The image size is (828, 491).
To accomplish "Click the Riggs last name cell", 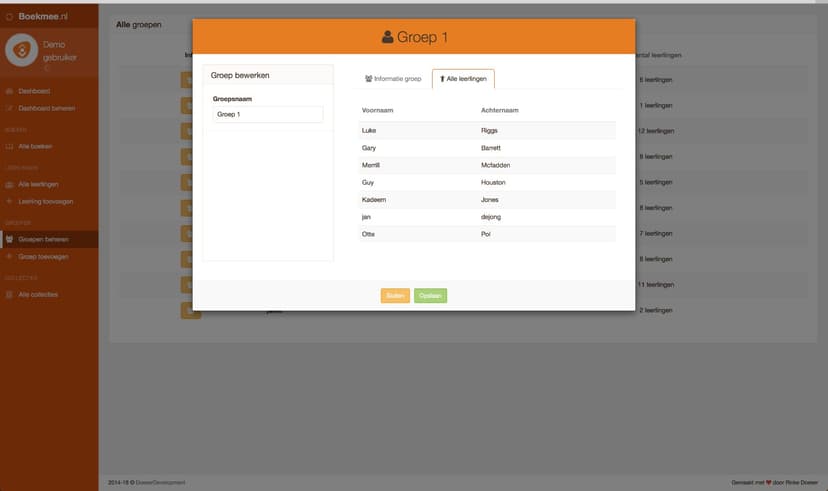I will tap(489, 130).
